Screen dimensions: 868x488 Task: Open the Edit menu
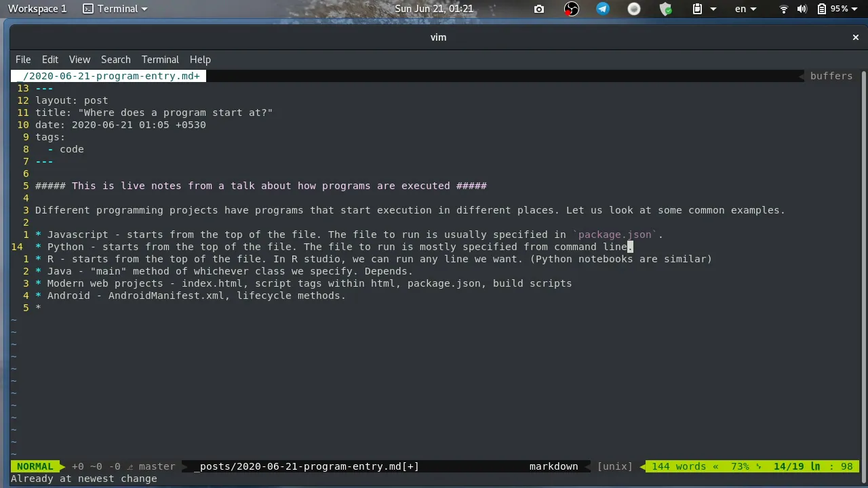(50, 60)
